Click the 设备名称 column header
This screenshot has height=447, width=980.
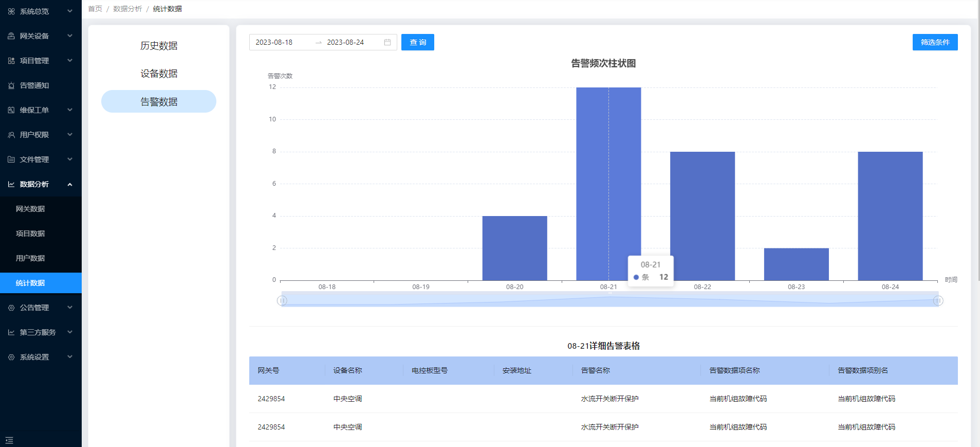(347, 370)
